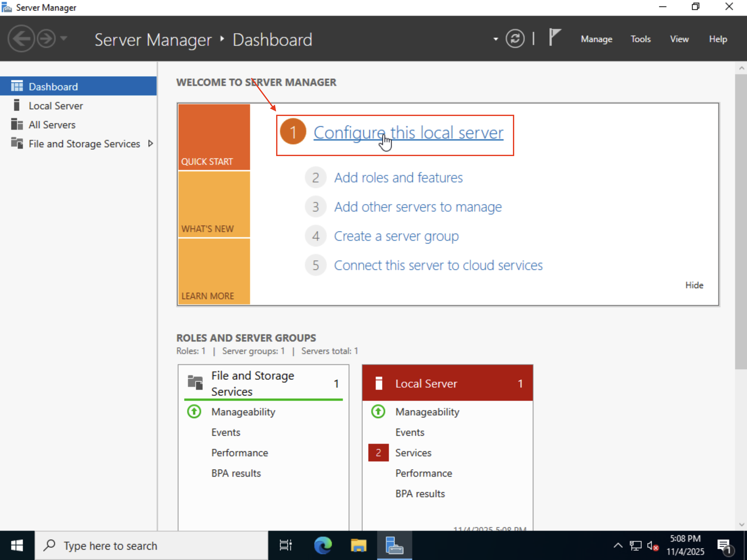Viewport: 747px width, 560px height.
Task: Open the Dashboard in the sidebar
Action: tap(53, 86)
